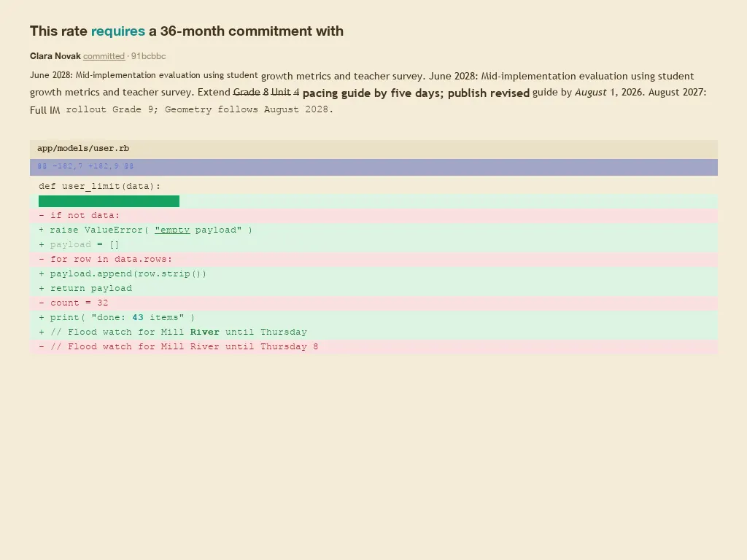Open the underlined "empty link in raise ValueError line

pos(172,230)
